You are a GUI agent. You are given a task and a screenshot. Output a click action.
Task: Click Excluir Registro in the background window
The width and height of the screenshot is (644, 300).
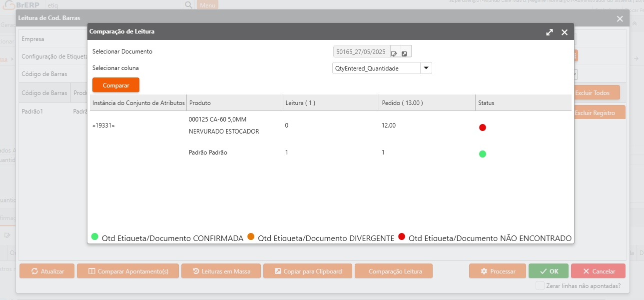(598, 112)
